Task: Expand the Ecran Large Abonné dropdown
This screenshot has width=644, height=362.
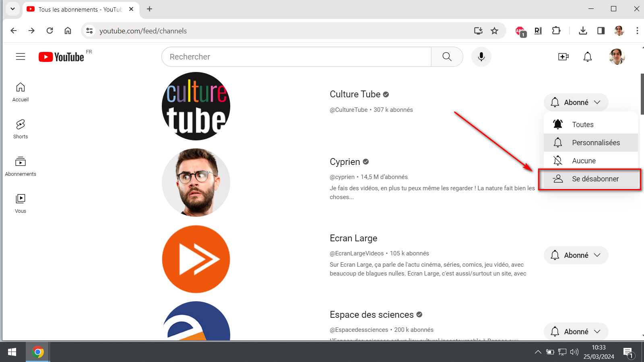Action: (576, 255)
